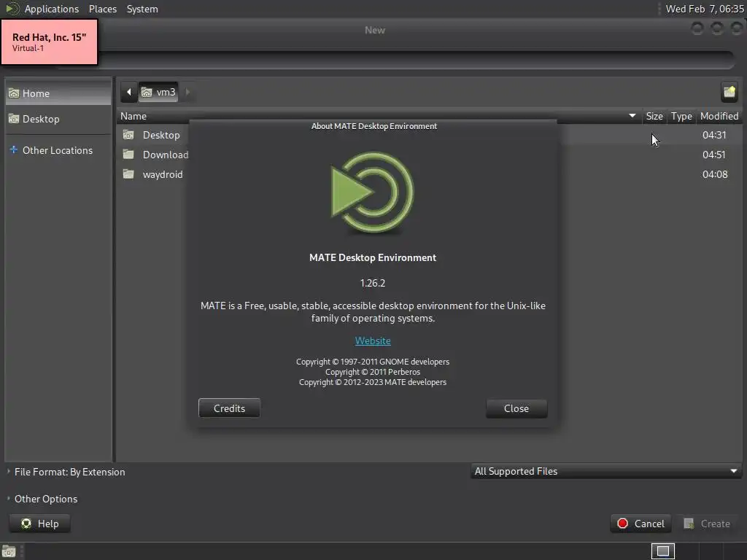Screen dimensions: 747x560
Task: Click the Help button
Action: [x=39, y=524]
